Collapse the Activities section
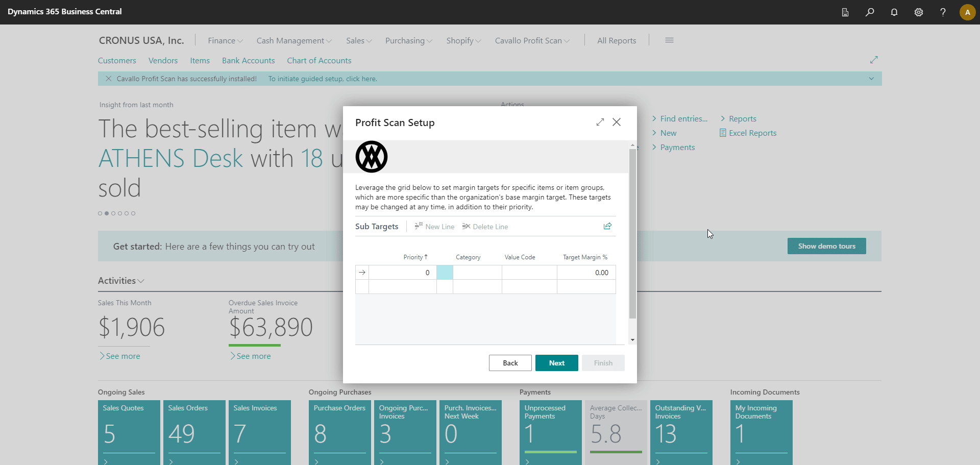The height and width of the screenshot is (465, 980). click(121, 281)
